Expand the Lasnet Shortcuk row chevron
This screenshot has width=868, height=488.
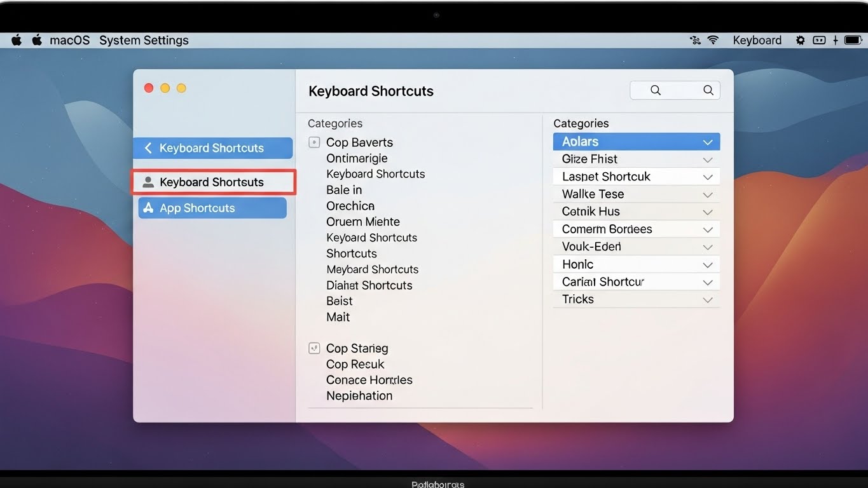pyautogui.click(x=707, y=177)
